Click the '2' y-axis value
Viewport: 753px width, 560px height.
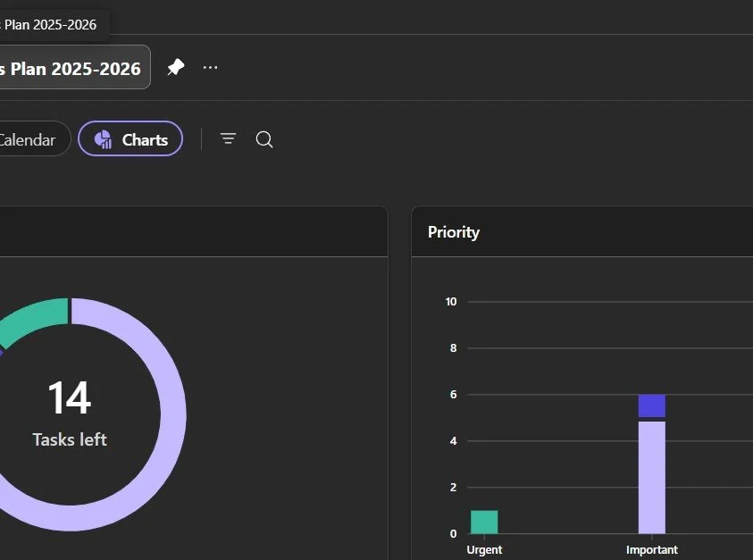coord(454,487)
